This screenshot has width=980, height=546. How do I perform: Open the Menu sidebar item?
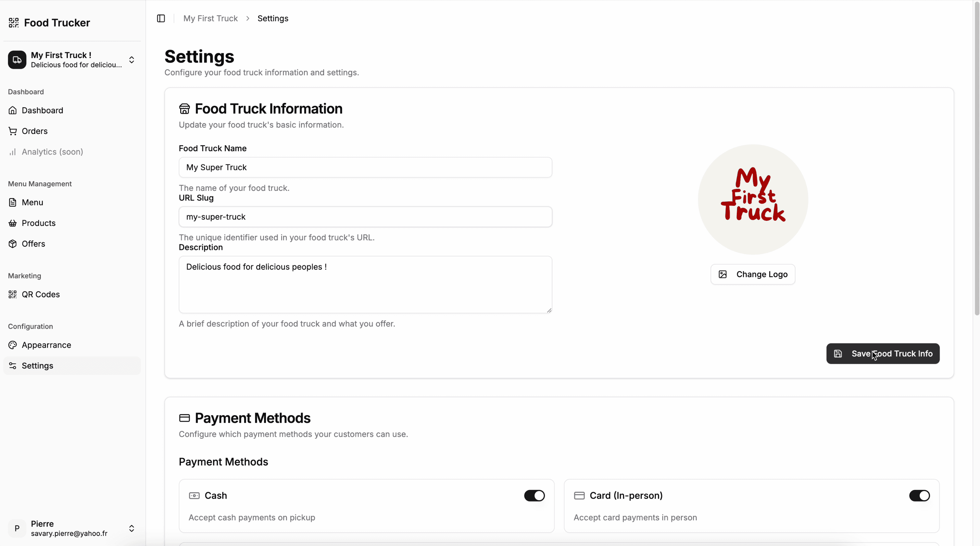coord(32,202)
